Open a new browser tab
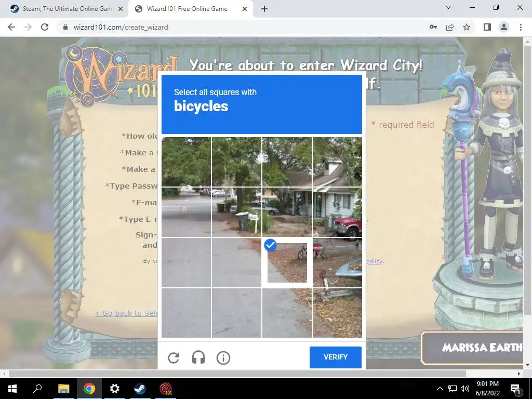This screenshot has width=532, height=399. pyautogui.click(x=264, y=9)
